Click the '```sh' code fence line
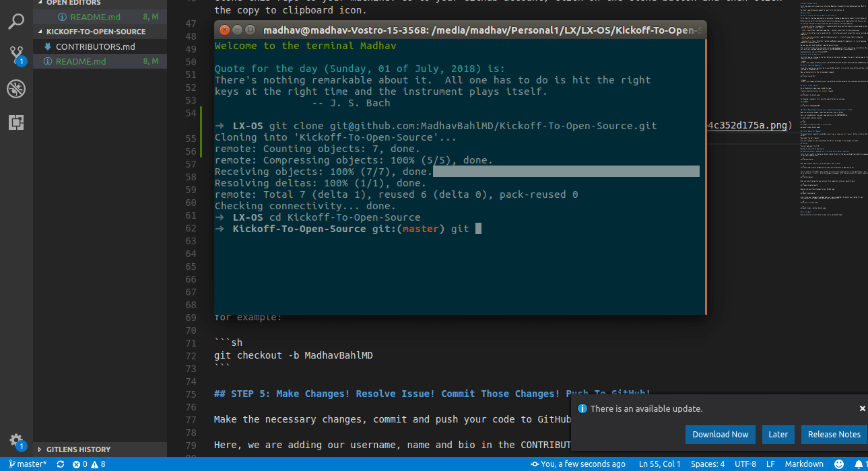 pyautogui.click(x=228, y=342)
